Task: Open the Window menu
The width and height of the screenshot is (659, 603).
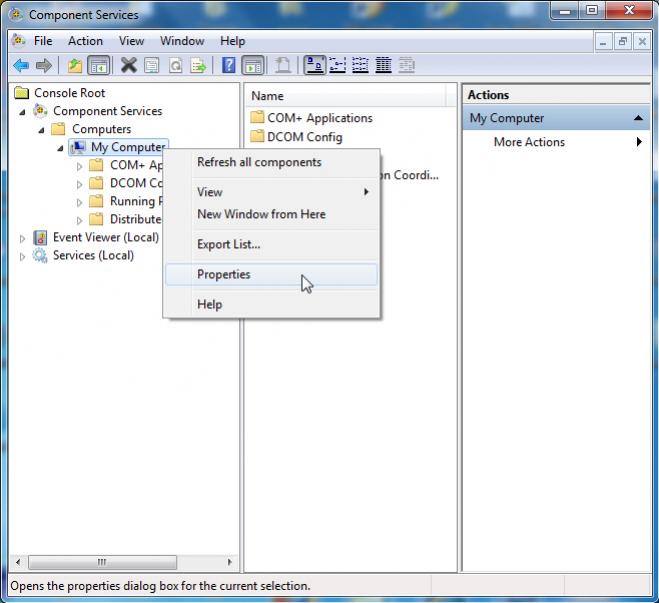Action: (x=182, y=41)
